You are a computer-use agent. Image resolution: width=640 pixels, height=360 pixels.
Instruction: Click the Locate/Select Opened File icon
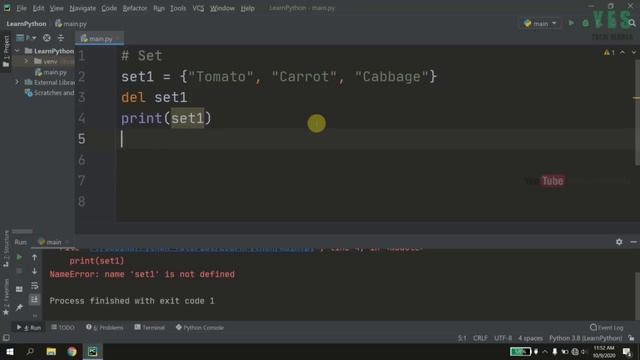pos(47,38)
